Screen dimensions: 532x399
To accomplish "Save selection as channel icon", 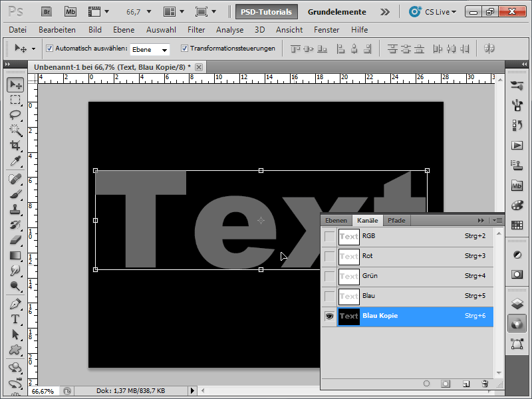I will tap(446, 384).
